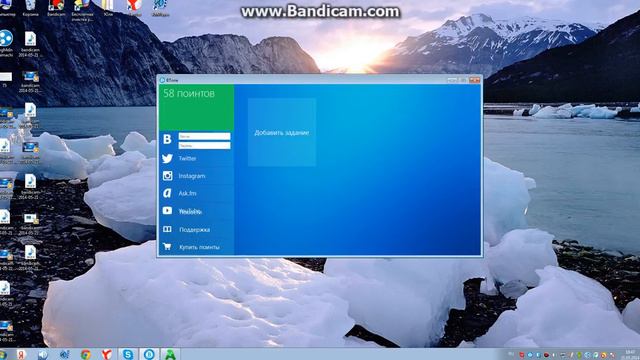Select the Hamachi desktop icon

pyautogui.click(x=6, y=44)
